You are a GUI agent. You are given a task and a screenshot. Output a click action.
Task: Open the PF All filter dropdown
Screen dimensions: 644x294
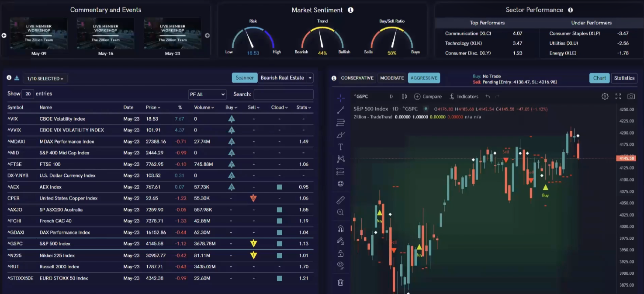pos(207,94)
